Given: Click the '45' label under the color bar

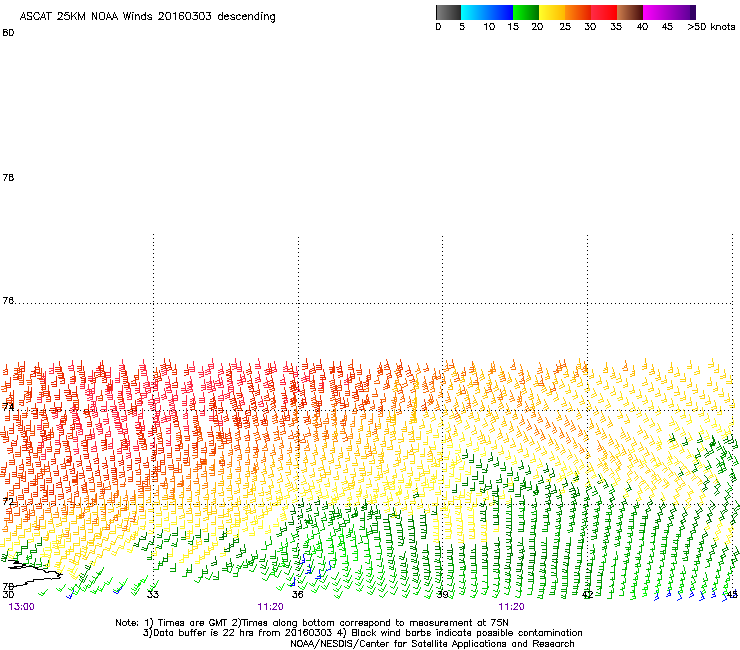Looking at the screenshot, I should [x=667, y=27].
